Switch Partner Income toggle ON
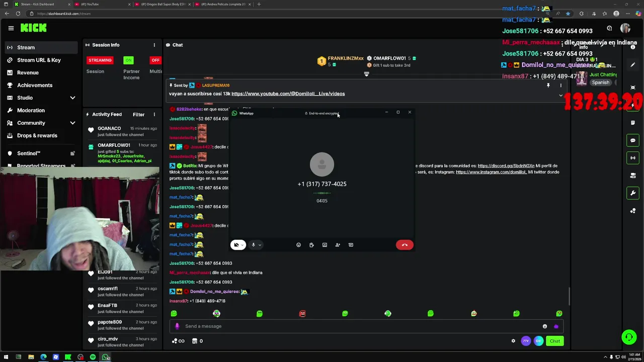 [x=129, y=60]
